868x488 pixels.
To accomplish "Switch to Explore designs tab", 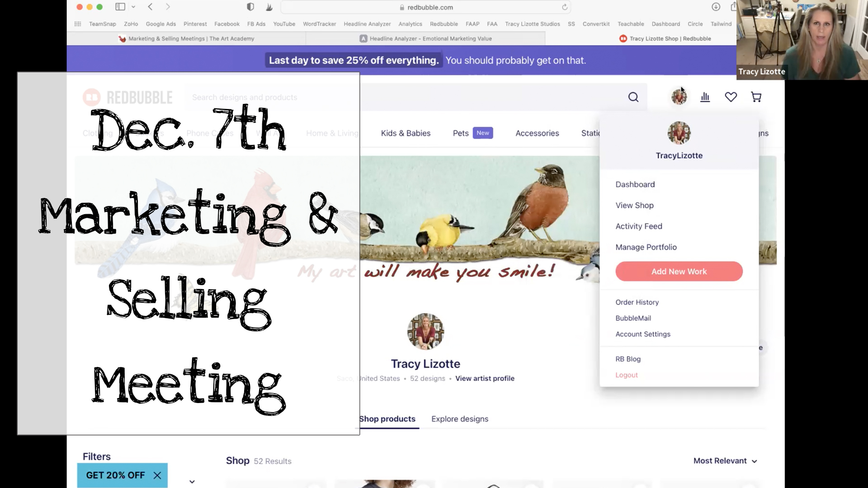I will pos(460,419).
